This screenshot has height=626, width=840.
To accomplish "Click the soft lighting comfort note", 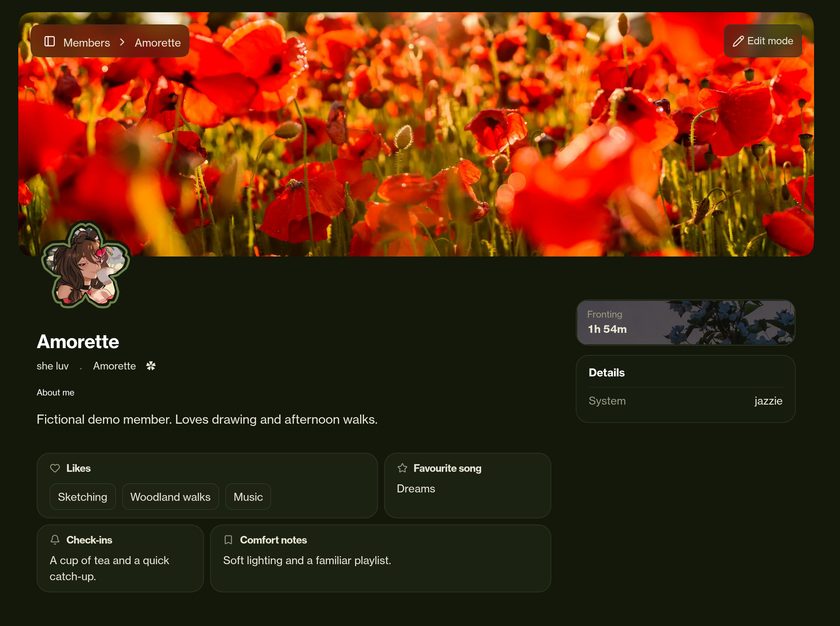I will click(307, 560).
